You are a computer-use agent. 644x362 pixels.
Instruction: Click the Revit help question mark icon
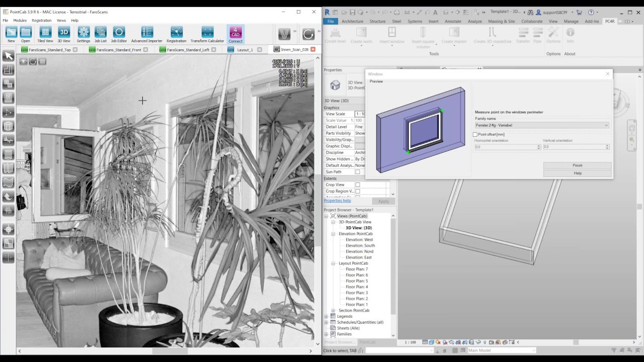[591, 12]
